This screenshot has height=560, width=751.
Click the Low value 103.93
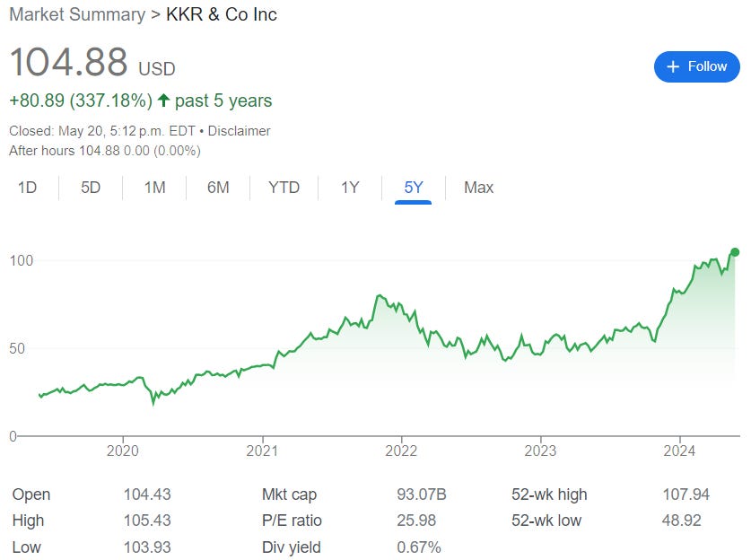147,547
